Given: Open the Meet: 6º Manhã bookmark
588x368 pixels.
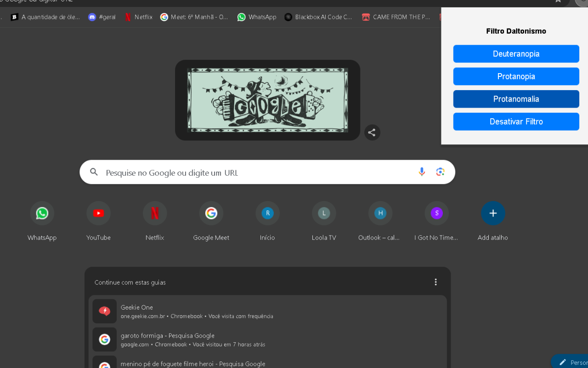Looking at the screenshot, I should point(194,17).
